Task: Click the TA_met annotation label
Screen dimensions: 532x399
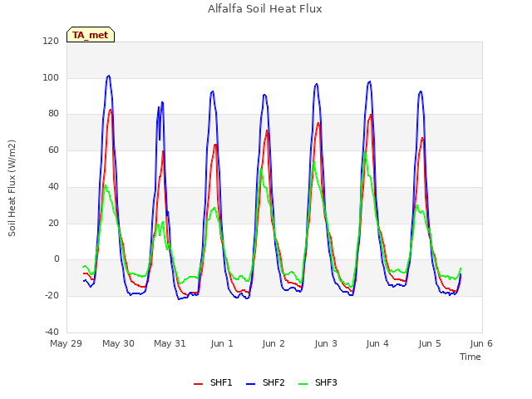Action: coord(91,35)
